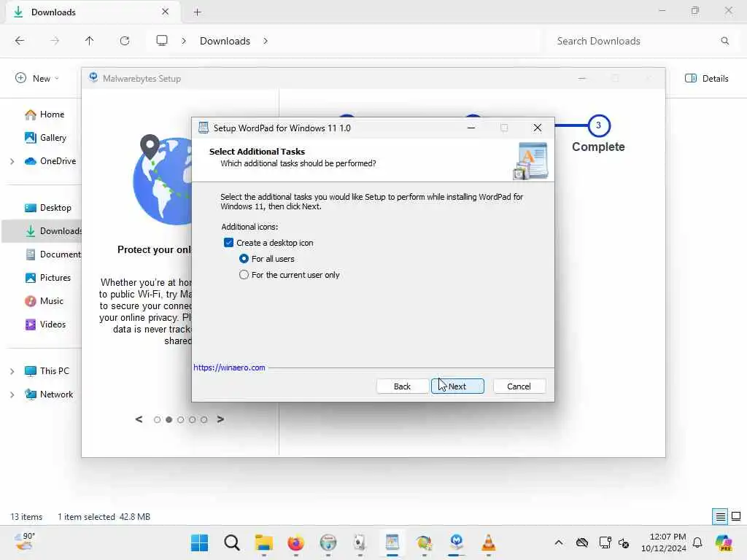Screen dimensions: 747x560
Task: Expand chevron before Downloads breadcrumb
Action: [x=184, y=41]
